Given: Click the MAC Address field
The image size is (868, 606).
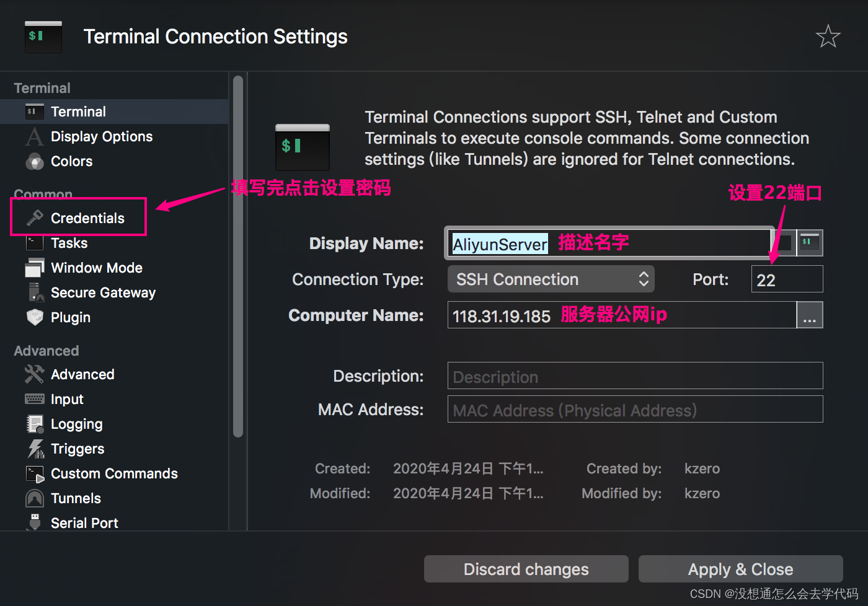Looking at the screenshot, I should (x=635, y=409).
